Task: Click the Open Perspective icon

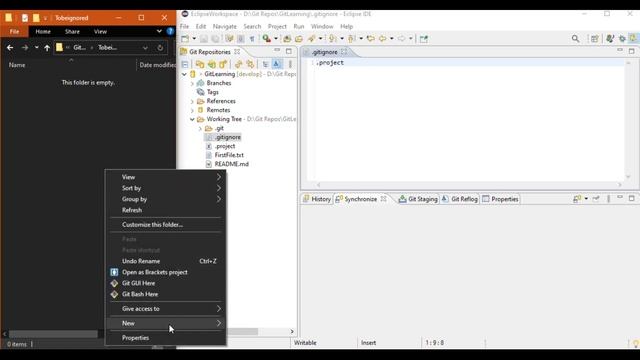Action: (594, 39)
